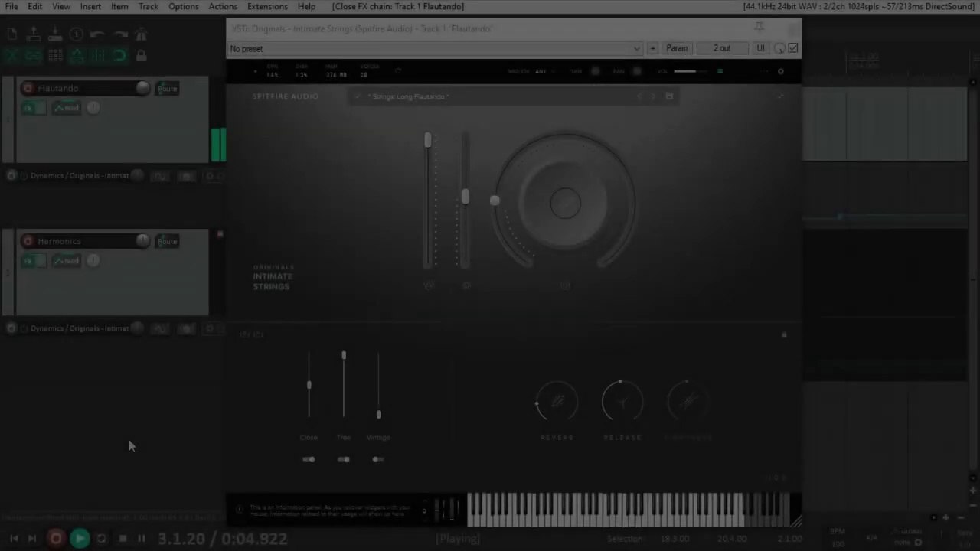Click the Param button
The width and height of the screenshot is (980, 551).
(x=677, y=48)
